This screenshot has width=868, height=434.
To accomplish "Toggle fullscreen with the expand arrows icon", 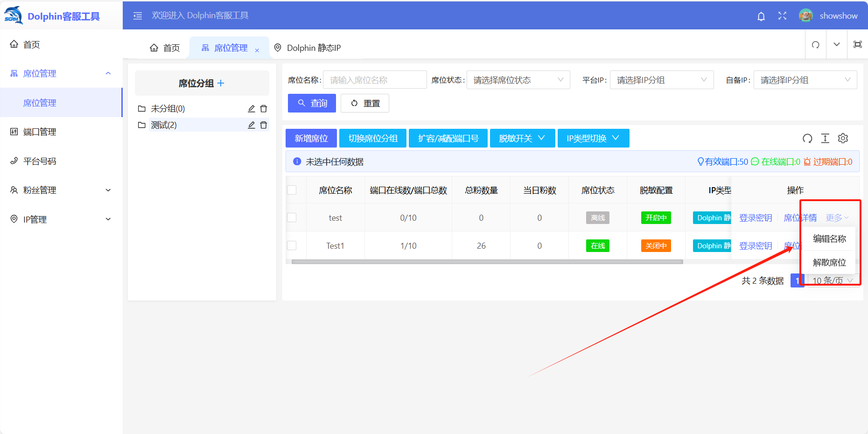I will click(x=782, y=16).
